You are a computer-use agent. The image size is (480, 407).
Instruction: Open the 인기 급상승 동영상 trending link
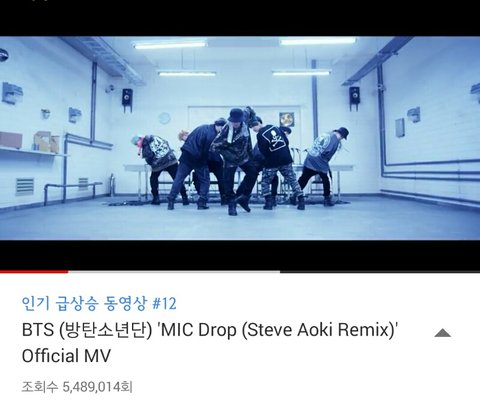click(x=84, y=303)
